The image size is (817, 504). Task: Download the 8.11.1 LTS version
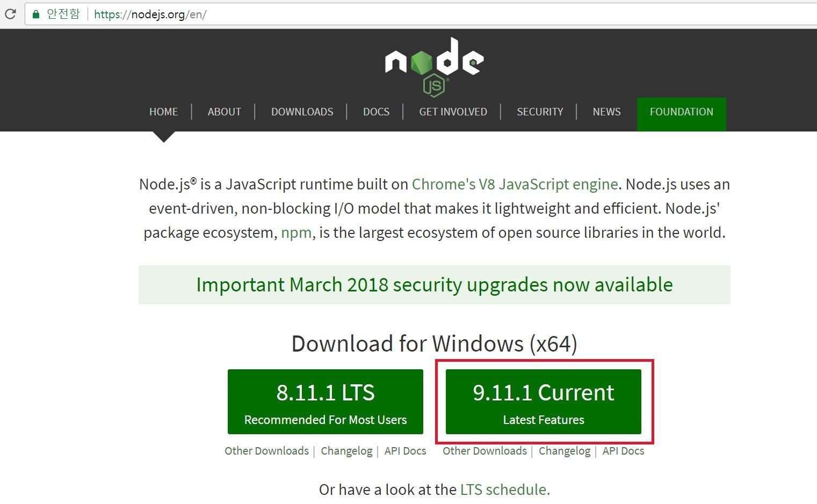click(326, 401)
